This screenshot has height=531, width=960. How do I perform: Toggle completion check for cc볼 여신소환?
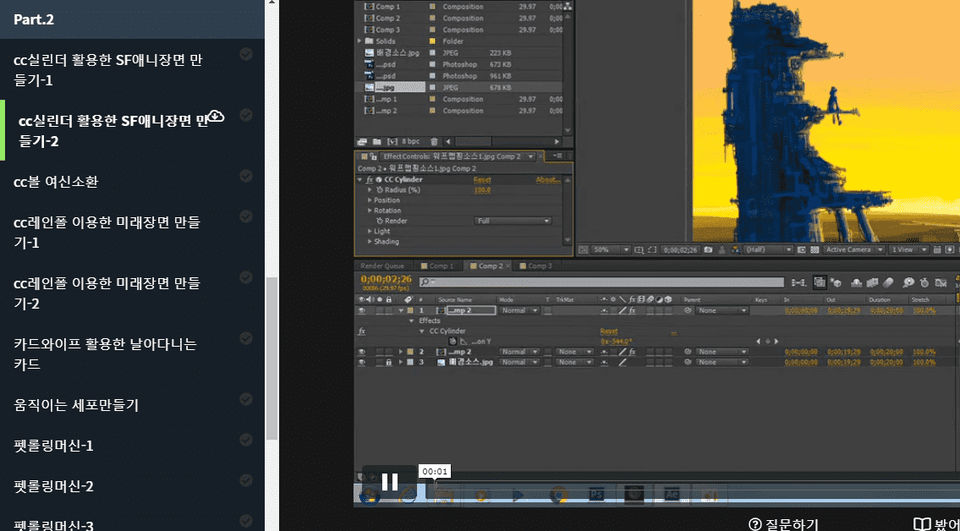[246, 176]
